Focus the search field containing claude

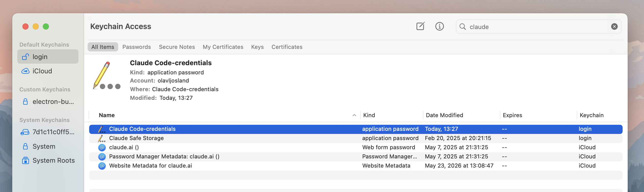pyautogui.click(x=539, y=26)
